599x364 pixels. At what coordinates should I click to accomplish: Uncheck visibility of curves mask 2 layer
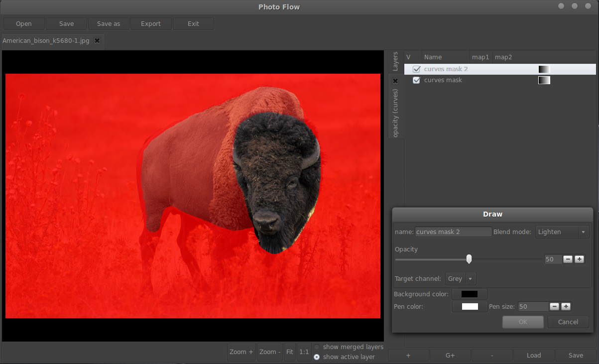click(x=416, y=69)
